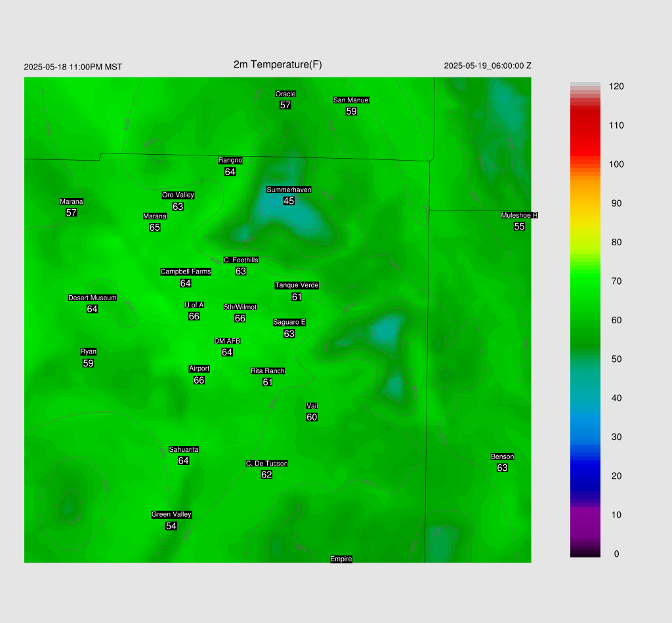Click Marana label with value 65

click(155, 216)
